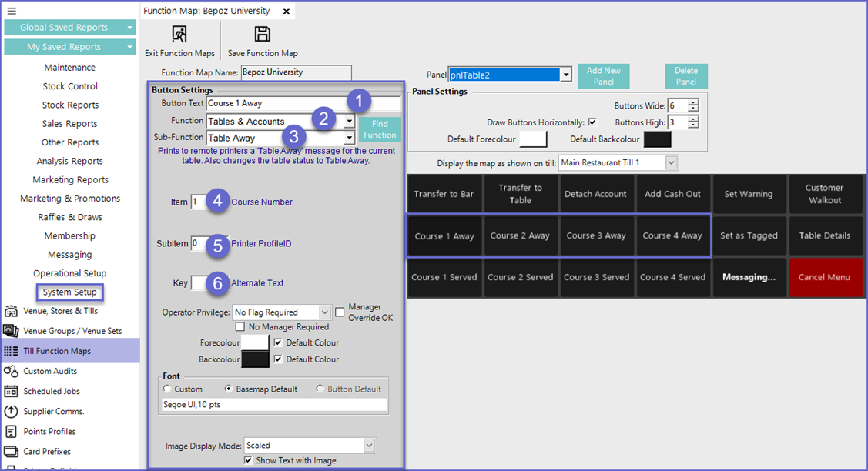
Task: Toggle Forecolour Default Colour checkbox
Action: point(278,342)
